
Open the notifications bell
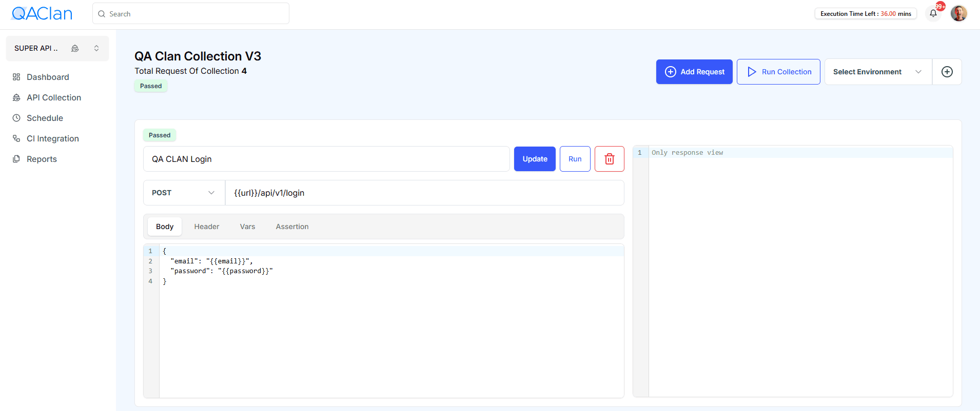(933, 13)
